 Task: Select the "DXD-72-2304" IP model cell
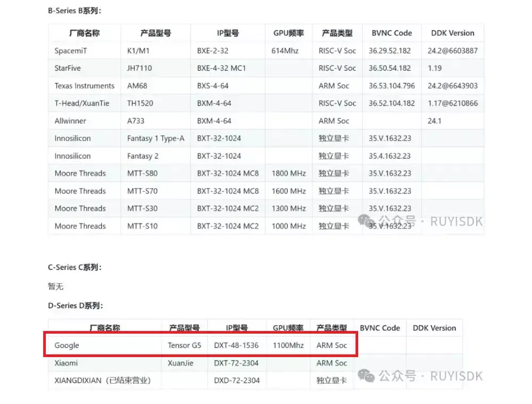coord(237,381)
